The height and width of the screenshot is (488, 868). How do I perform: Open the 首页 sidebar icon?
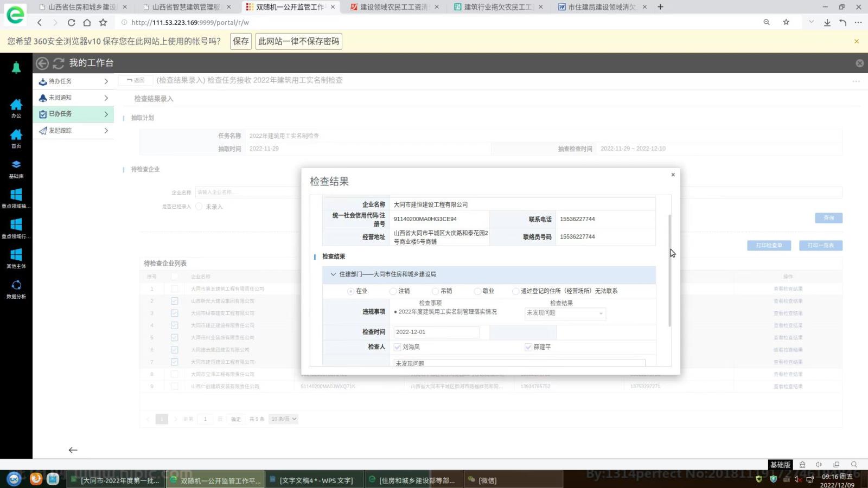coord(16,138)
